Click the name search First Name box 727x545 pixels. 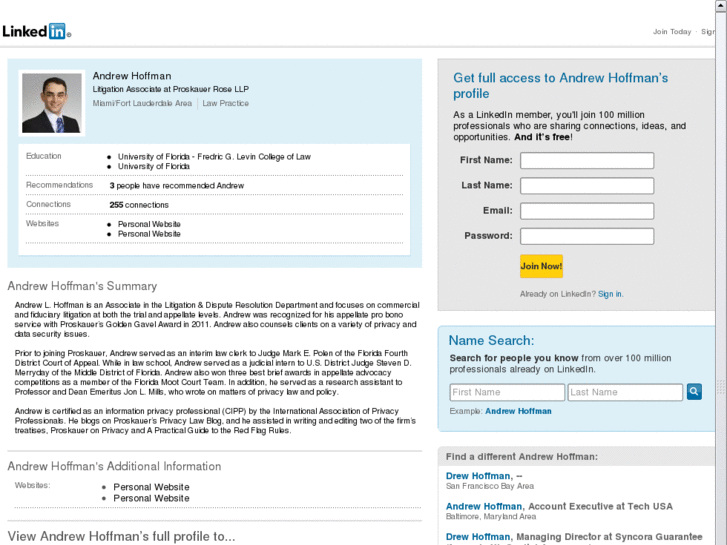point(507,392)
